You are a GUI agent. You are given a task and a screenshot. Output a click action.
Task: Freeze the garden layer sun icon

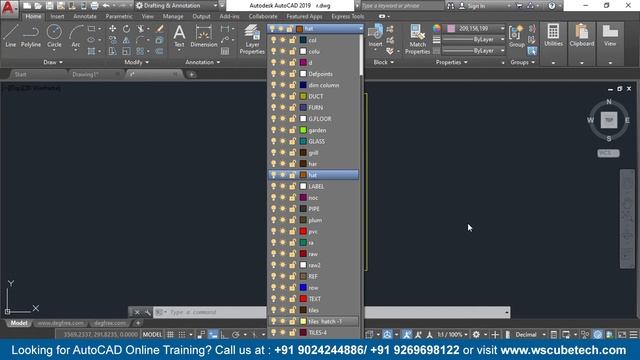[x=282, y=130]
